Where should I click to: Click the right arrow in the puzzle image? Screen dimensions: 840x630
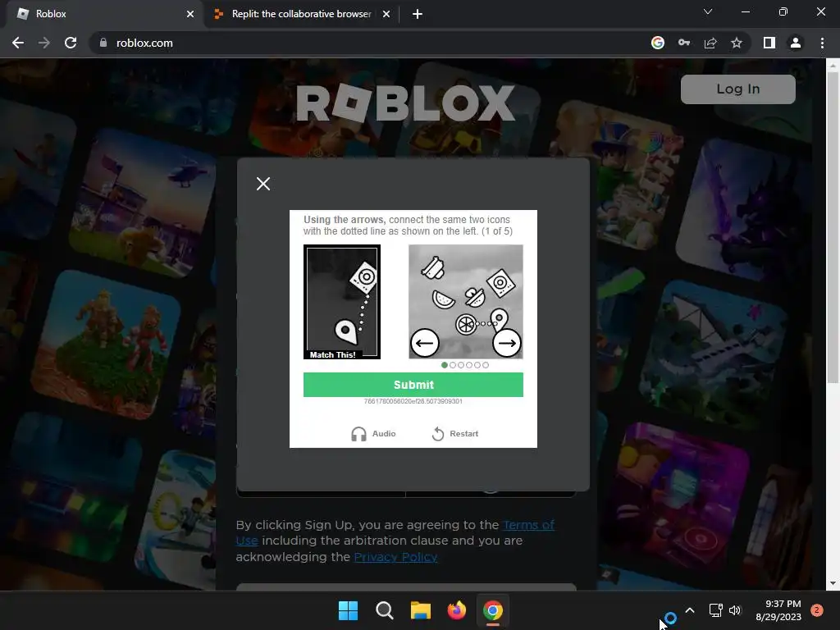point(507,343)
